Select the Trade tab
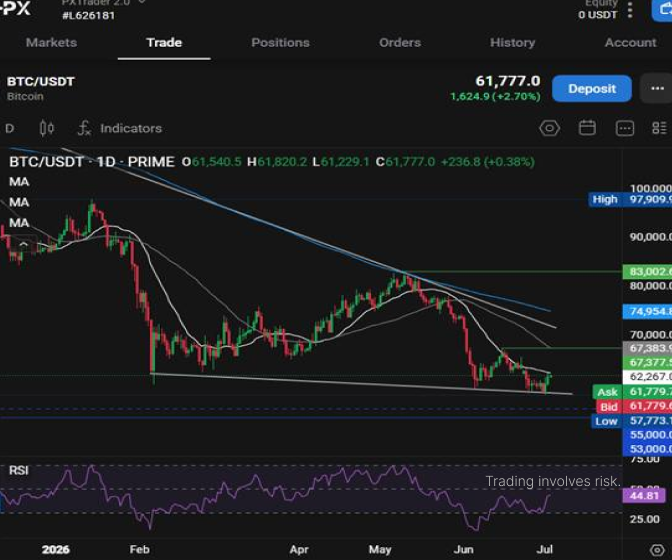The width and height of the screenshot is (672, 560). point(164,42)
